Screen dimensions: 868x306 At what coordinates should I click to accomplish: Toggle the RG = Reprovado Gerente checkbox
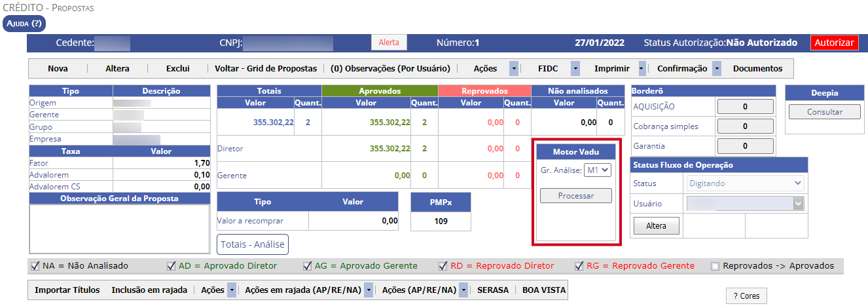click(x=579, y=266)
